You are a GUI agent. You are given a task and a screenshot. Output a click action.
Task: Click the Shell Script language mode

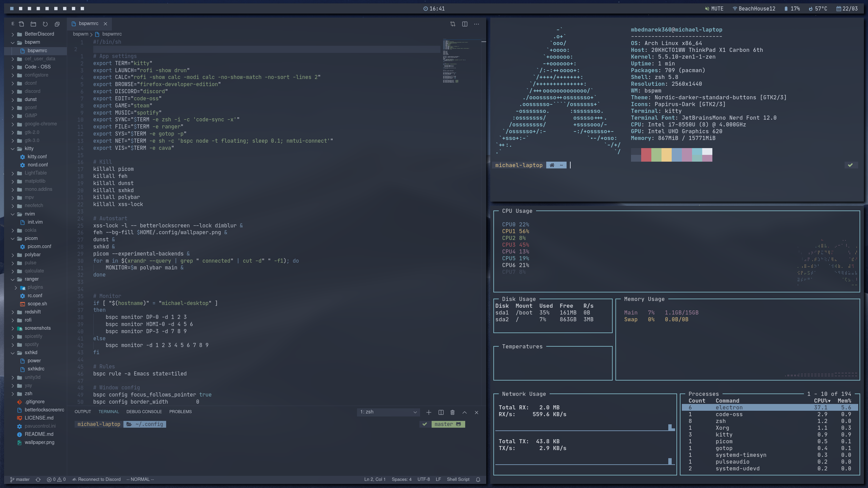coord(458,480)
